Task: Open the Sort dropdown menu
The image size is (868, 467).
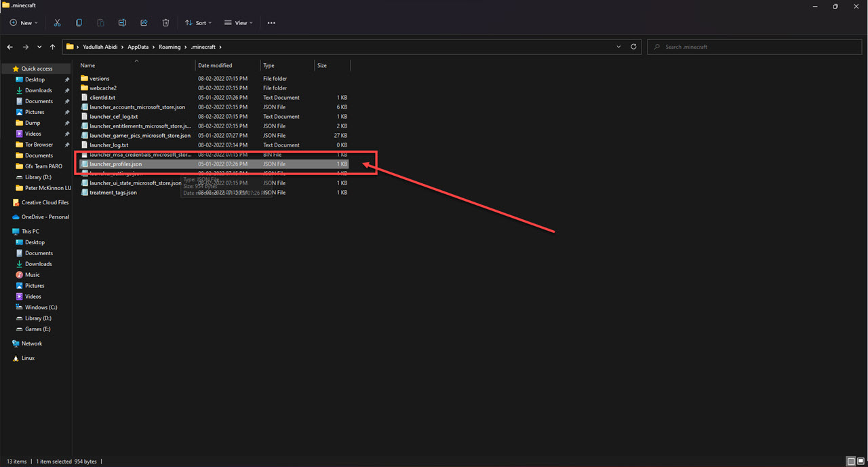Action: pos(198,22)
